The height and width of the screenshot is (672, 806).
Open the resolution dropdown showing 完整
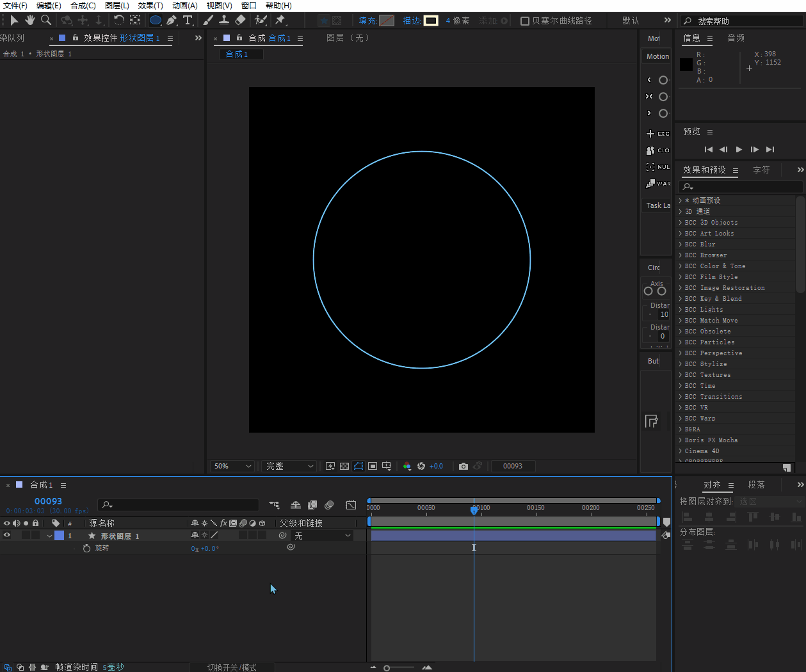(x=289, y=466)
